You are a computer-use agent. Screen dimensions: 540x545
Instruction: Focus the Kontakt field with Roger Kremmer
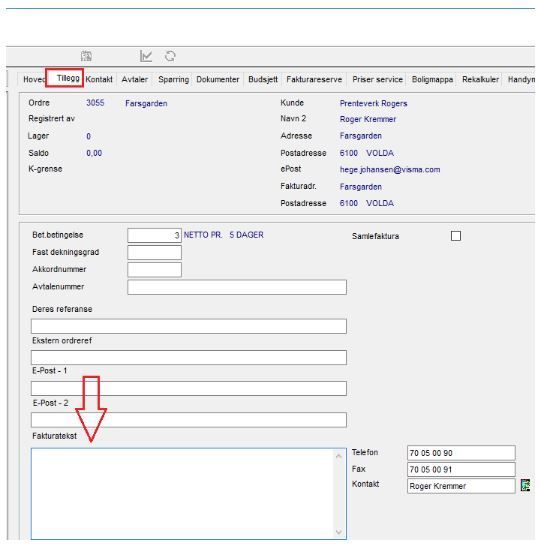click(461, 486)
